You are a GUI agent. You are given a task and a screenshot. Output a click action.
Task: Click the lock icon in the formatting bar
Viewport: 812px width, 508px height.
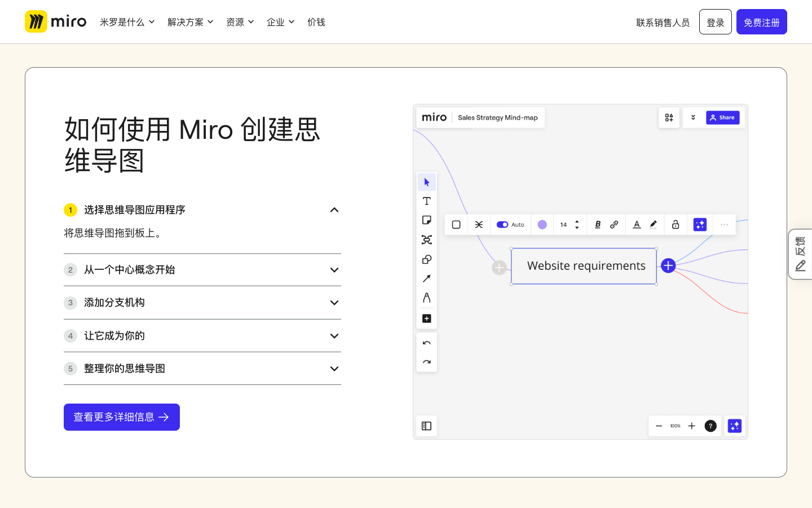(675, 224)
